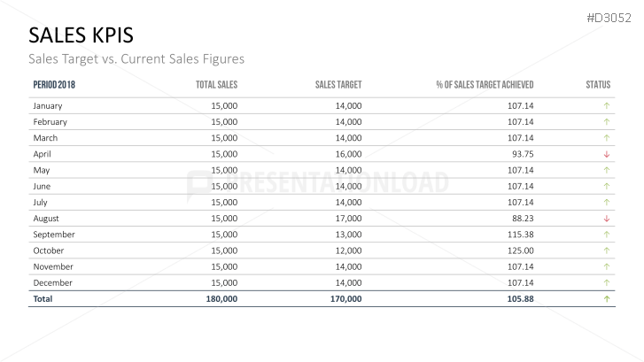Click the red down arrow for April

(x=607, y=154)
